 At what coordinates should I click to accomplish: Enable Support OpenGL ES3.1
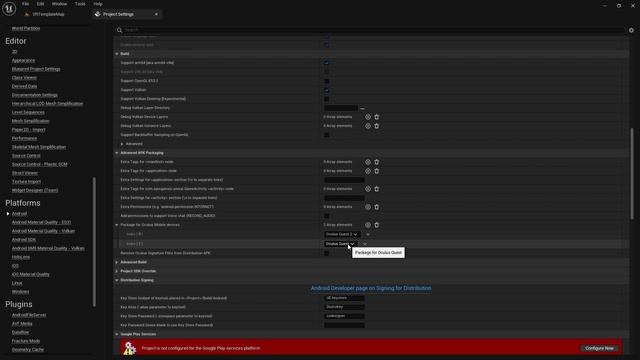(x=327, y=81)
